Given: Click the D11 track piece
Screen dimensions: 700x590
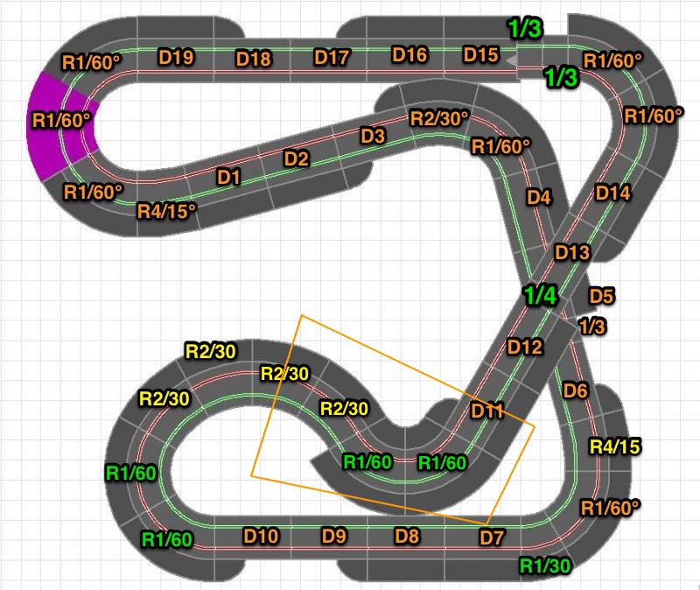Looking at the screenshot, I should point(487,410).
